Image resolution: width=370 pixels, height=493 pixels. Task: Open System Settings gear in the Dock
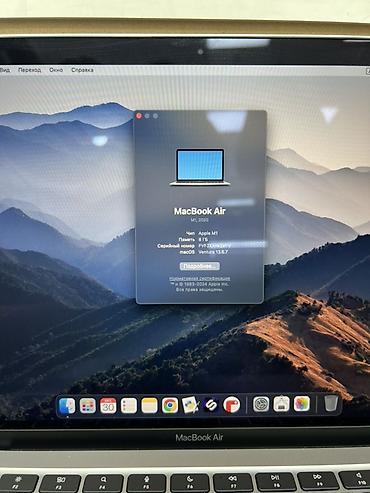point(261,404)
